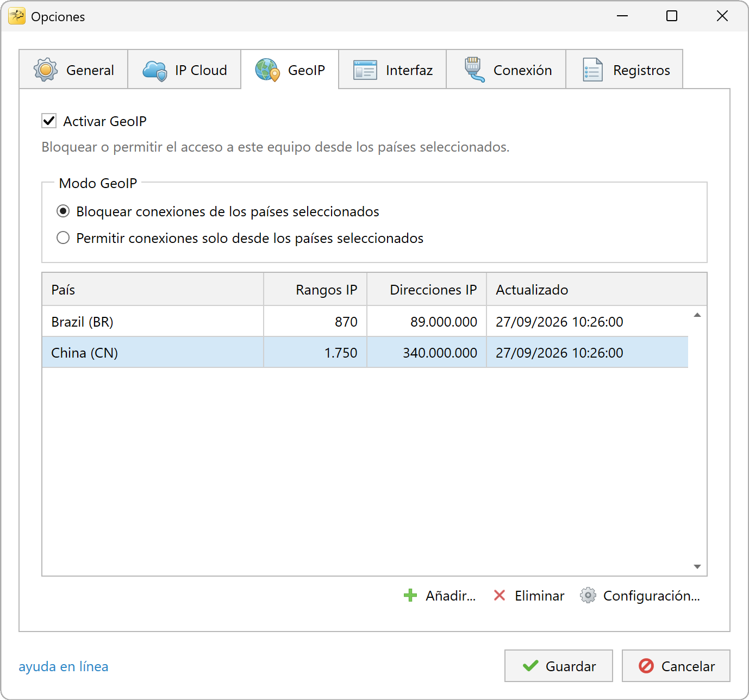Viewport: 749px width, 700px height.
Task: Open the Conexión tab
Action: (506, 70)
